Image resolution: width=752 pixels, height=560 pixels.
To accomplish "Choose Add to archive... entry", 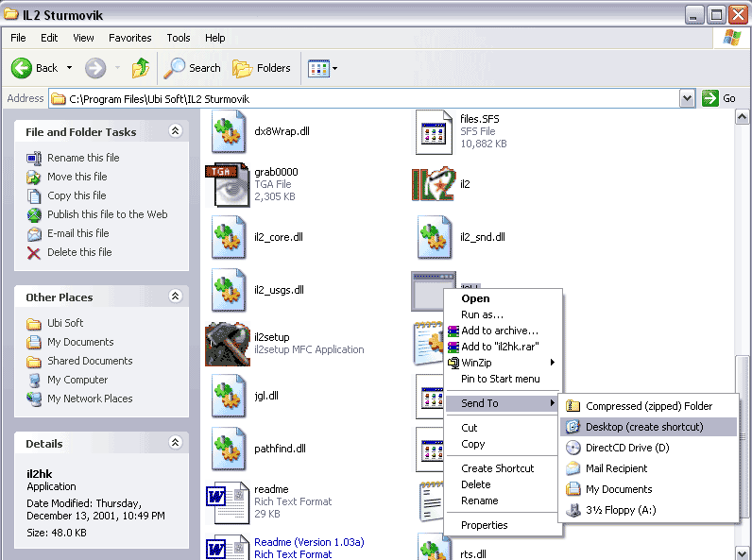I will coord(504,331).
